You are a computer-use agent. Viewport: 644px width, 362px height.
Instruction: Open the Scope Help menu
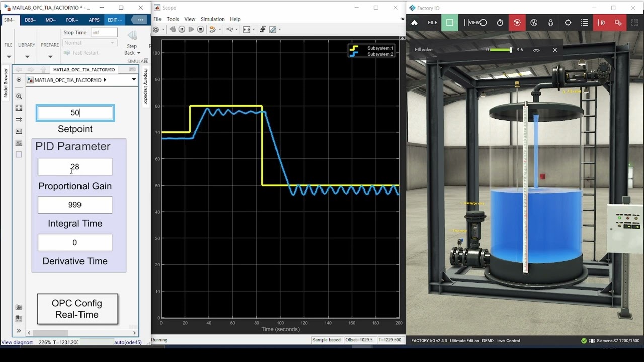point(235,19)
